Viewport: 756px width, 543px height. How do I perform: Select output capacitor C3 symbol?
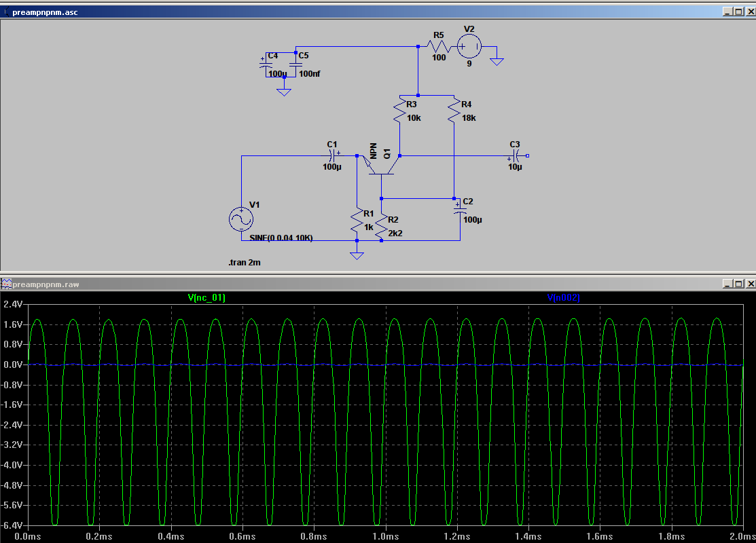tap(514, 155)
